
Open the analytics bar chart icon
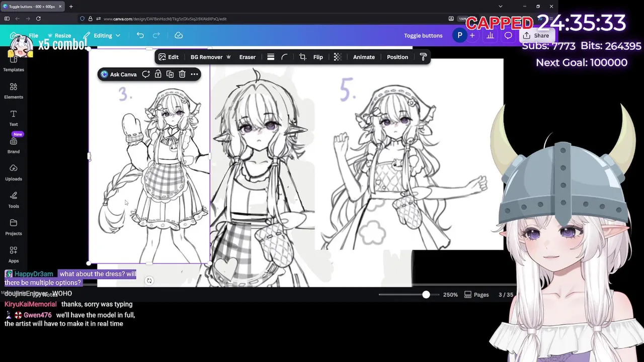coord(490,36)
